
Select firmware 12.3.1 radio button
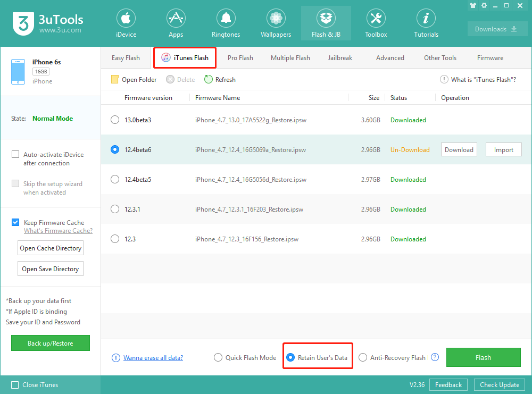click(115, 209)
